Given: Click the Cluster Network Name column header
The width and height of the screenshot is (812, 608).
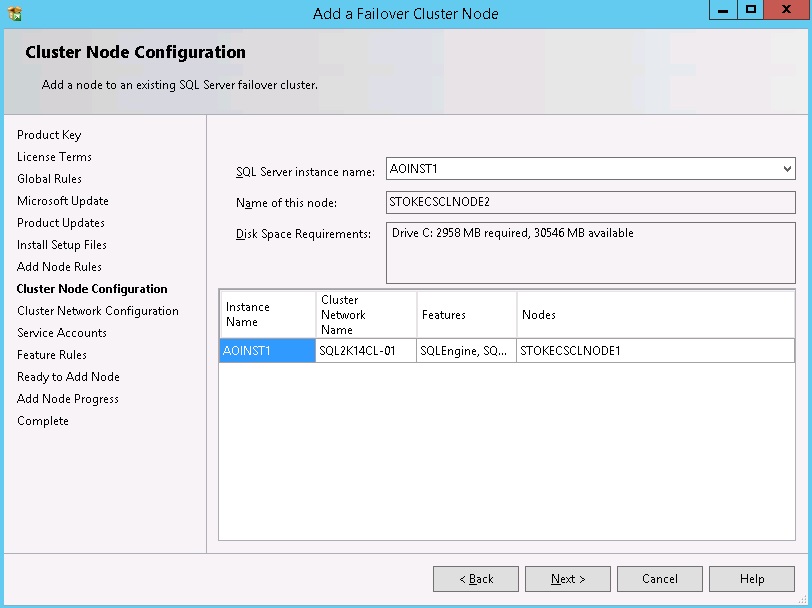Looking at the screenshot, I should tap(366, 314).
